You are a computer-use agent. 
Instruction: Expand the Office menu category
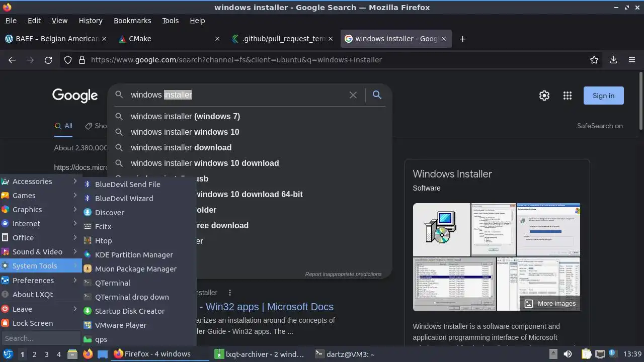40,238
